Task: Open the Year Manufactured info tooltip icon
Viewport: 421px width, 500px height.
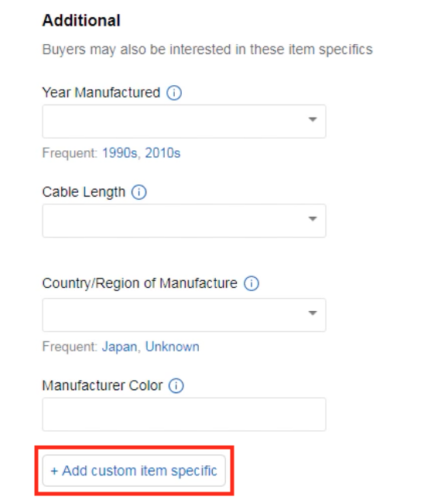Action: point(174,93)
